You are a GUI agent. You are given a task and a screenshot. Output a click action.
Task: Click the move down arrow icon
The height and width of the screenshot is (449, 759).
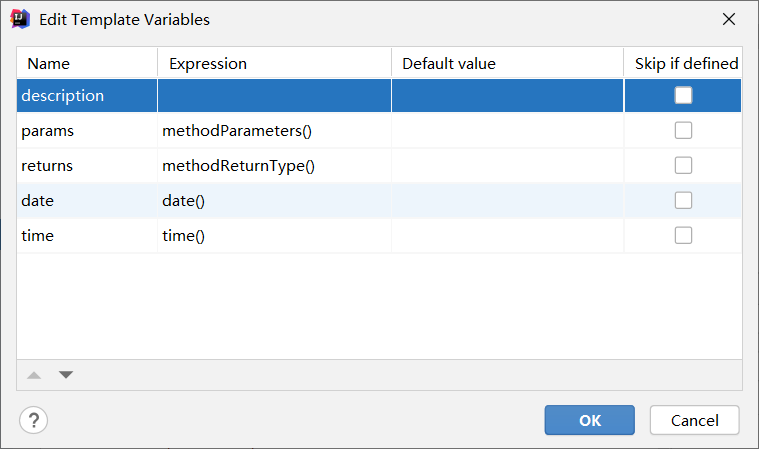tap(66, 375)
